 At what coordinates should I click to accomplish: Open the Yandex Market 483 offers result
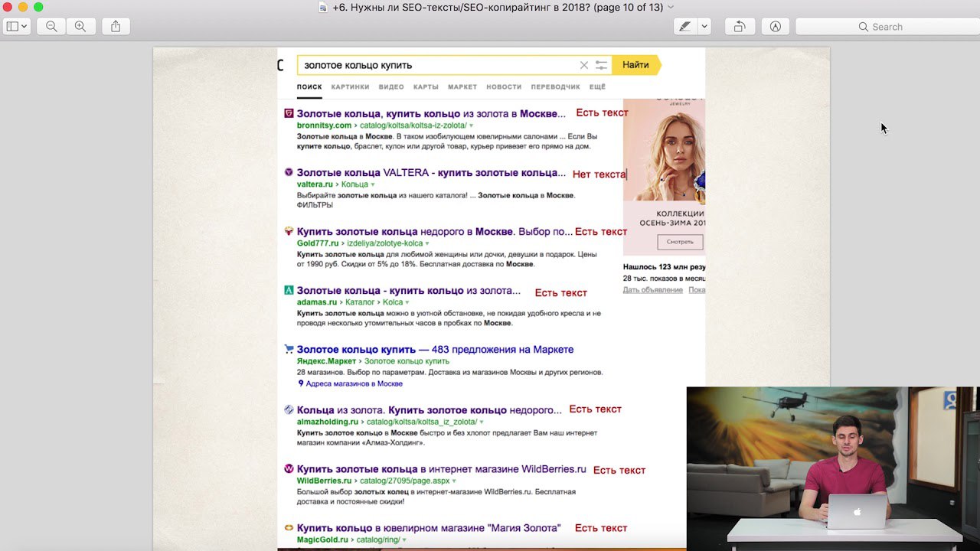click(x=435, y=349)
